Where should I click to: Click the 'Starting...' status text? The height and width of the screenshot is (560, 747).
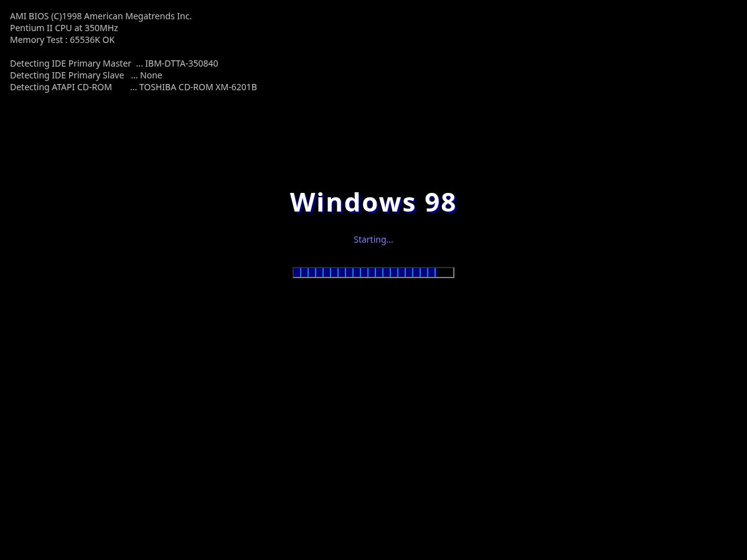click(x=374, y=240)
